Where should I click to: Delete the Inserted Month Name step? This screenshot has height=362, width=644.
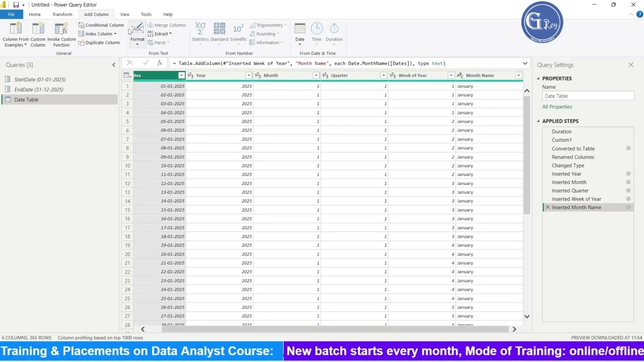(x=547, y=207)
